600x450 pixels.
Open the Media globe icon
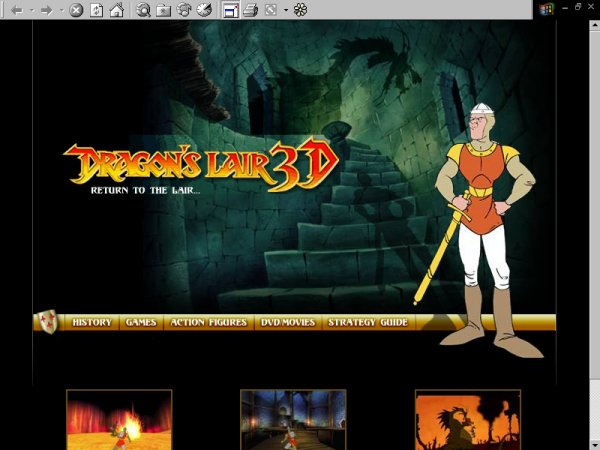[x=184, y=10]
